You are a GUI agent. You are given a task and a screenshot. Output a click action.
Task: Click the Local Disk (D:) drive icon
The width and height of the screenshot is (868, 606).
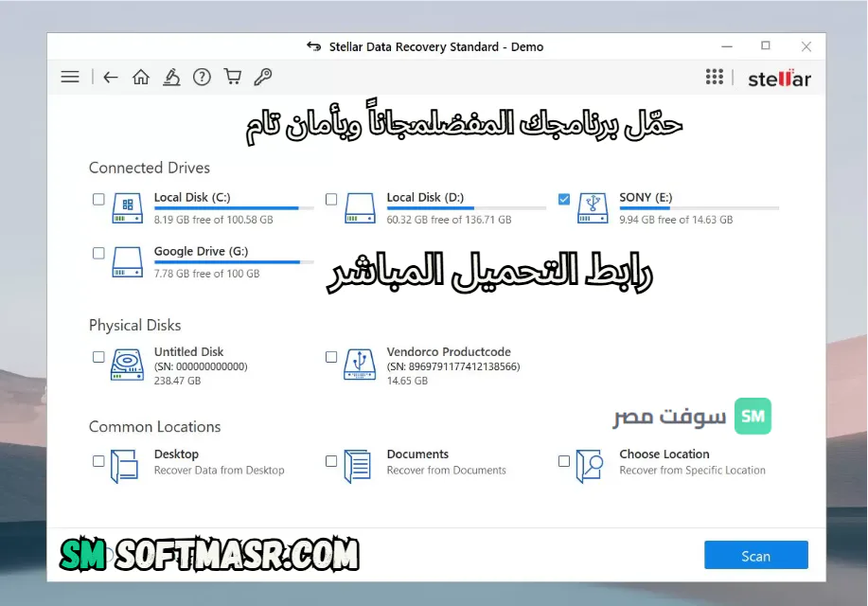tap(360, 207)
